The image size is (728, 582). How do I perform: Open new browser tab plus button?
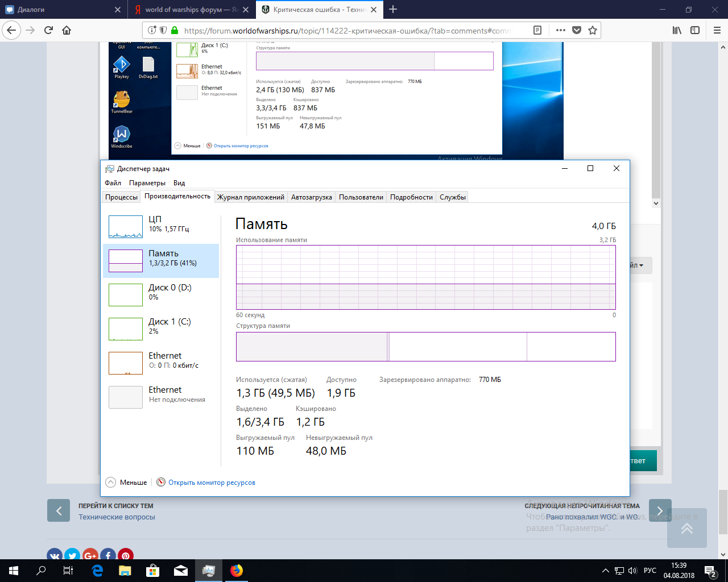393,9
